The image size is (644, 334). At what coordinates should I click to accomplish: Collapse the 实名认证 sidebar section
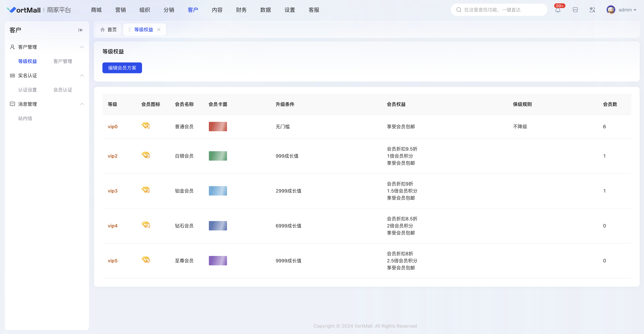tap(82, 76)
